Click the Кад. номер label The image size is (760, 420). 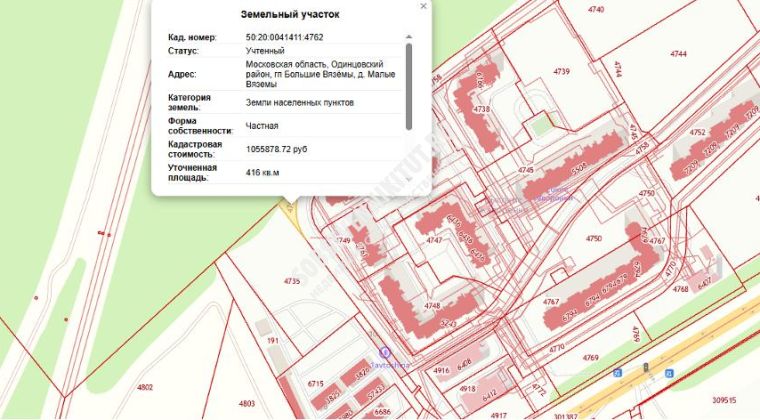point(192,37)
